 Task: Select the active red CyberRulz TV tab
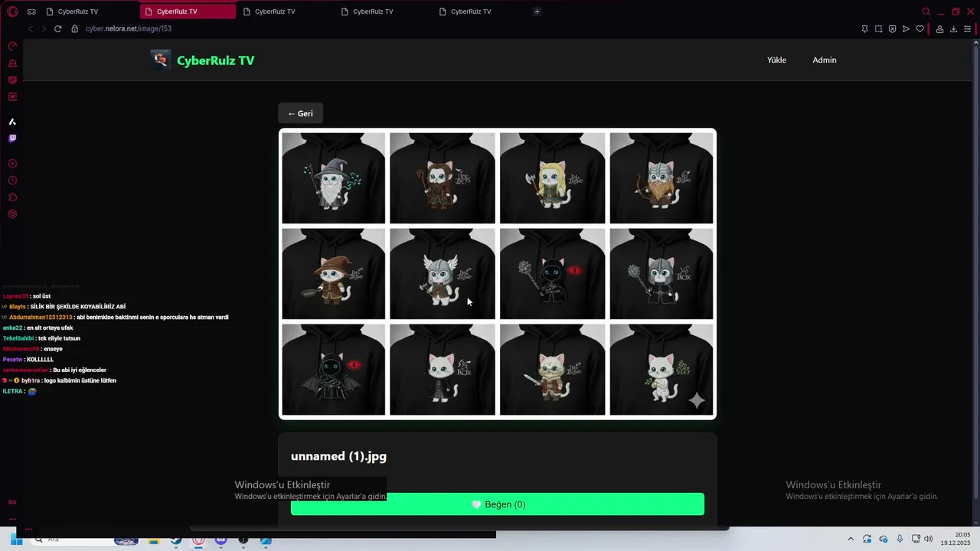tap(188, 11)
